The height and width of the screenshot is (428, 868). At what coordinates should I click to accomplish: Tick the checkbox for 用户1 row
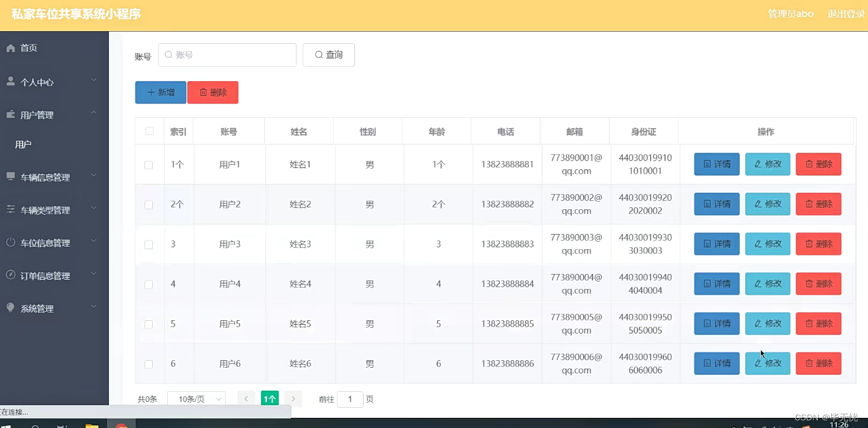pos(149,165)
